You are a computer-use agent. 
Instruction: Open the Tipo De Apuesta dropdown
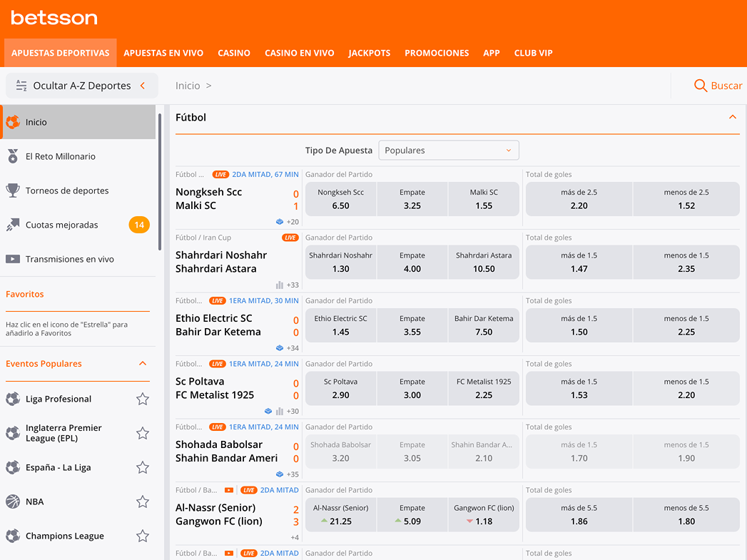pos(448,151)
